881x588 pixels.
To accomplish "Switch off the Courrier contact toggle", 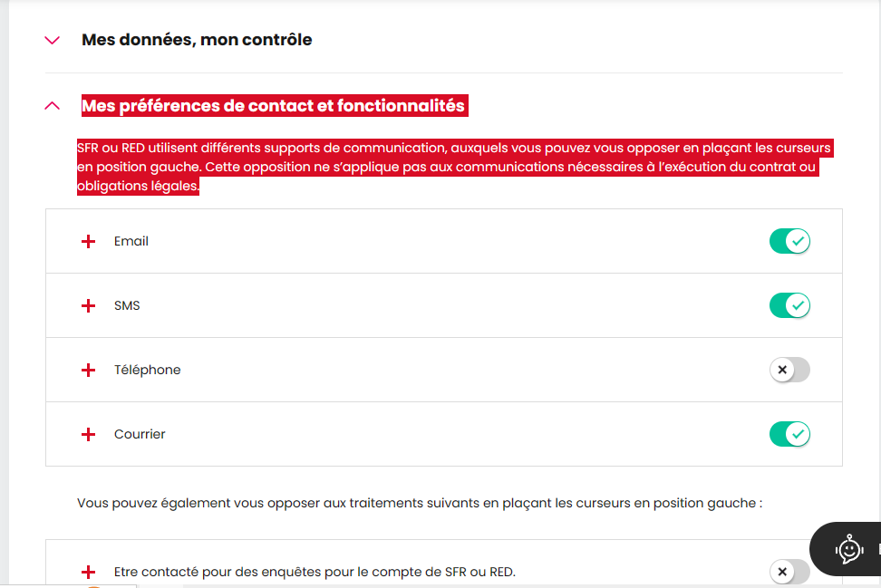I will (789, 435).
